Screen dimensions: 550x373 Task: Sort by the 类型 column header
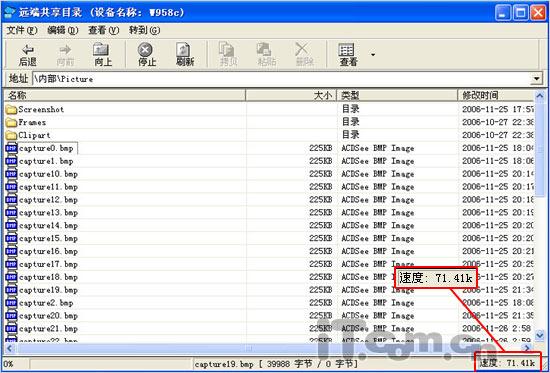tap(397, 95)
